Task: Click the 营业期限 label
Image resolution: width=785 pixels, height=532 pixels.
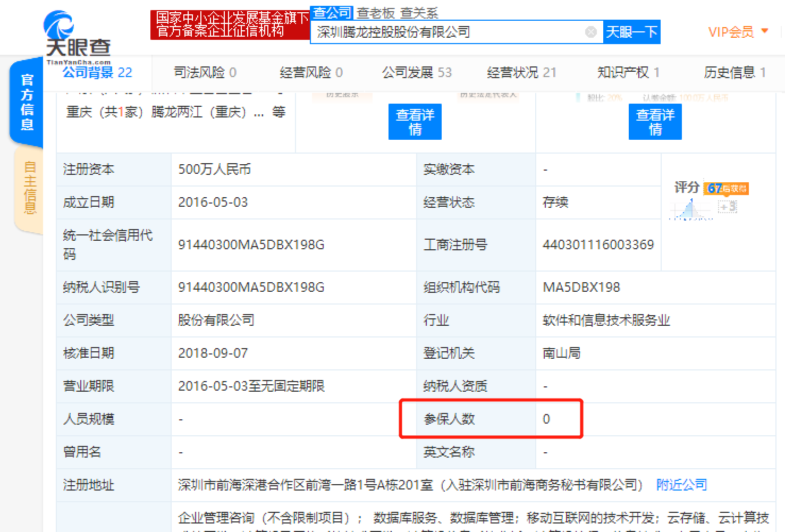Action: pyautogui.click(x=89, y=386)
